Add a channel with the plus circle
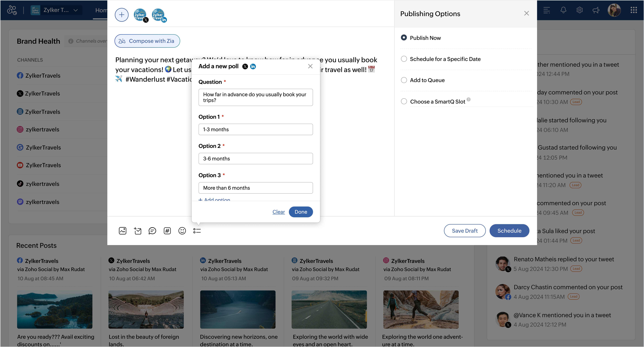 coord(121,15)
